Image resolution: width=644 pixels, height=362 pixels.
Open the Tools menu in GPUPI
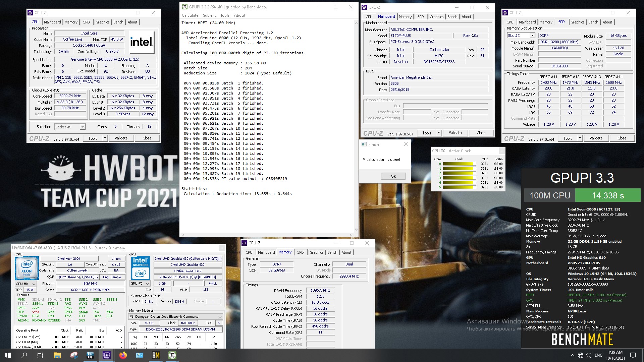(225, 15)
